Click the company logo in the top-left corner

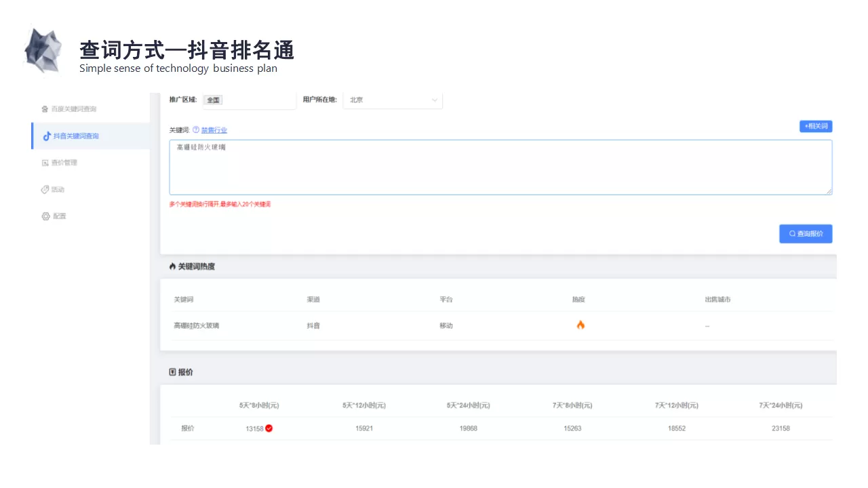pyautogui.click(x=43, y=50)
